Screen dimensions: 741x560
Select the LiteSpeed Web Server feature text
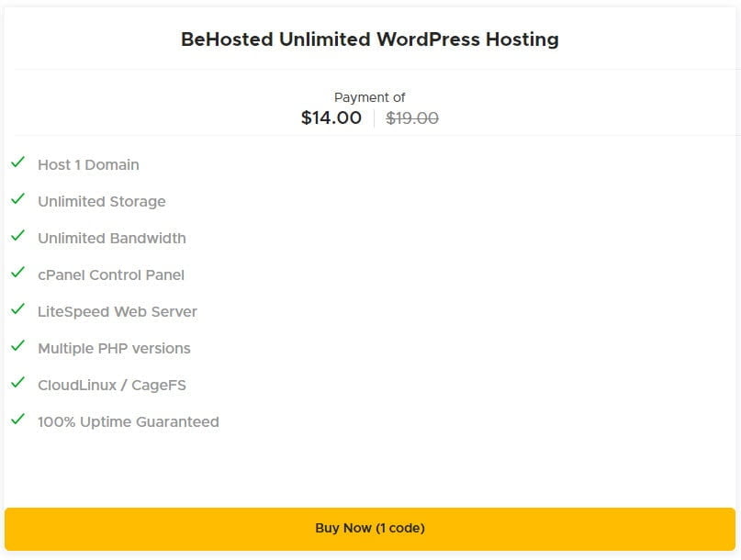coord(117,312)
